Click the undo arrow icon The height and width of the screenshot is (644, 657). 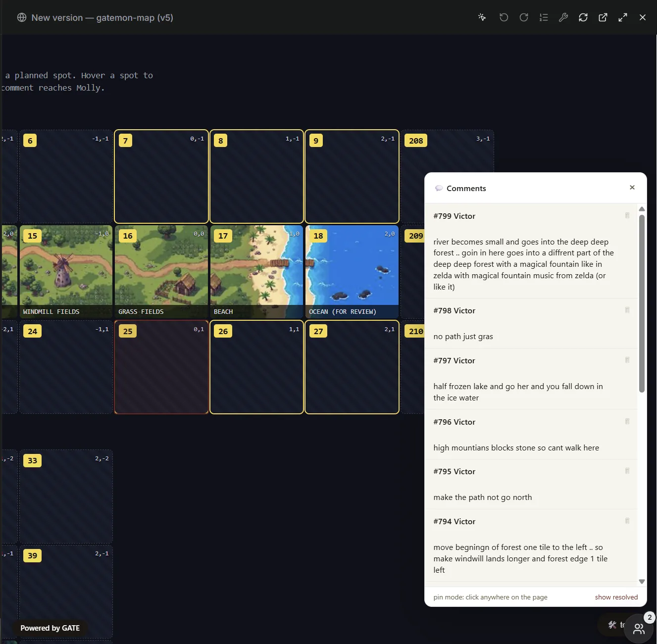[504, 17]
